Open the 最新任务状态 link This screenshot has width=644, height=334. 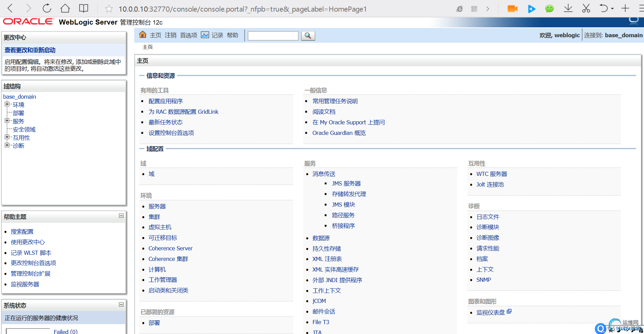pos(166,122)
